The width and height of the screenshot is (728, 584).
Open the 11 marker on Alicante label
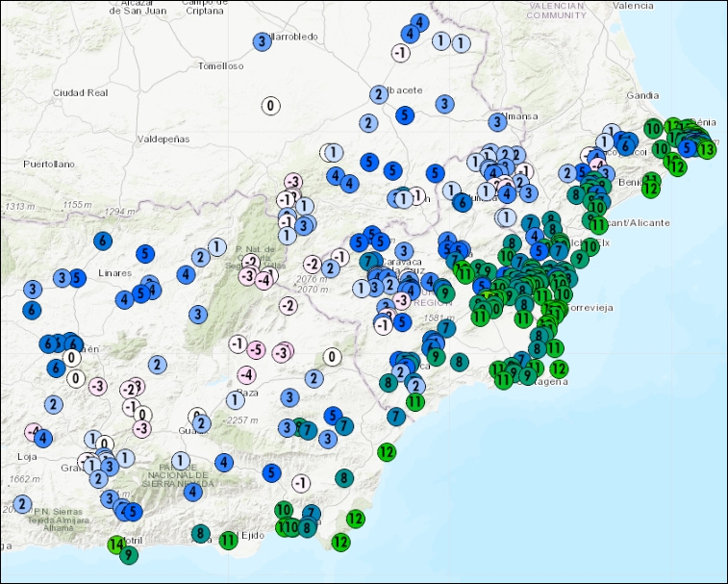(x=598, y=225)
